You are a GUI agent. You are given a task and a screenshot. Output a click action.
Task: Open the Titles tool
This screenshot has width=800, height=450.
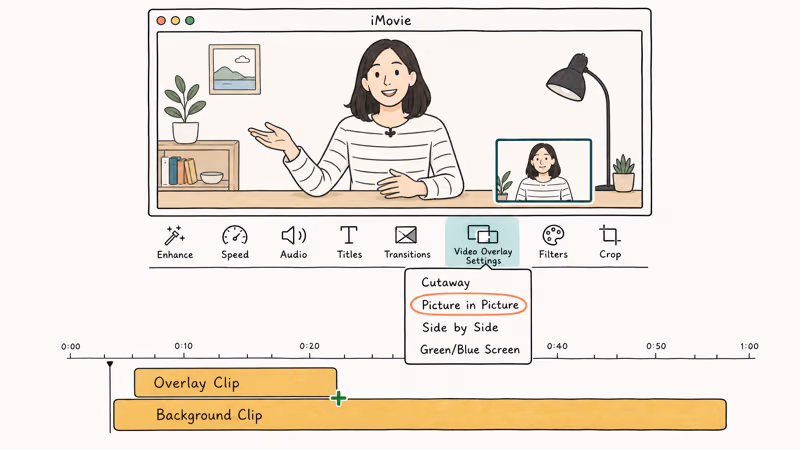coord(349,235)
